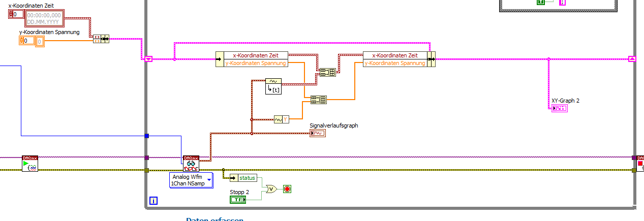
Task: Click the Get Waveform Time Array [t] node
Action: click(x=273, y=86)
